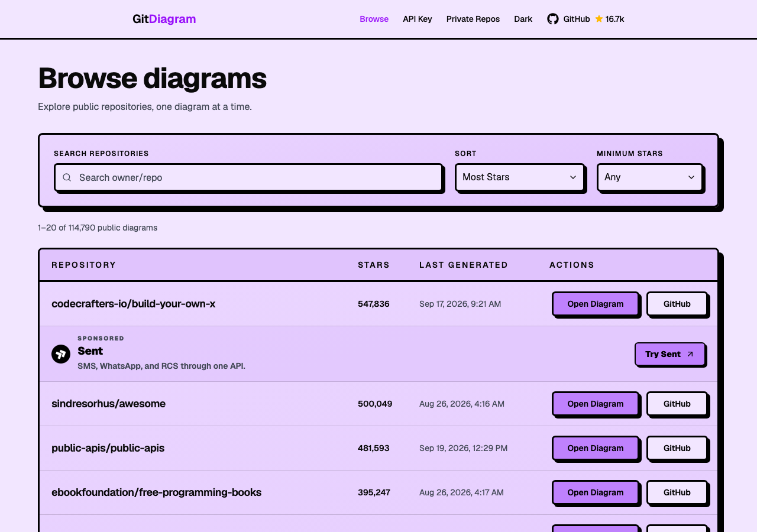This screenshot has height=532, width=757.
Task: Open Diagram for codecrafters-io/build-your-own-x
Action: (x=596, y=304)
